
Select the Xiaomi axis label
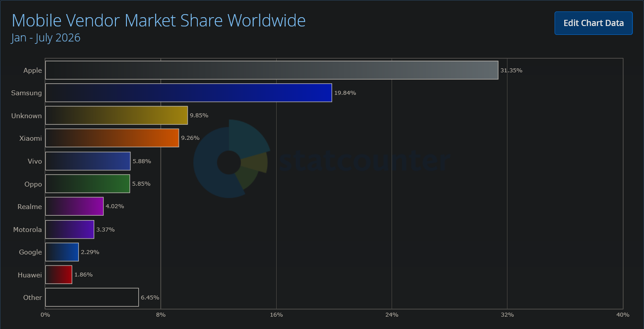tap(31, 138)
